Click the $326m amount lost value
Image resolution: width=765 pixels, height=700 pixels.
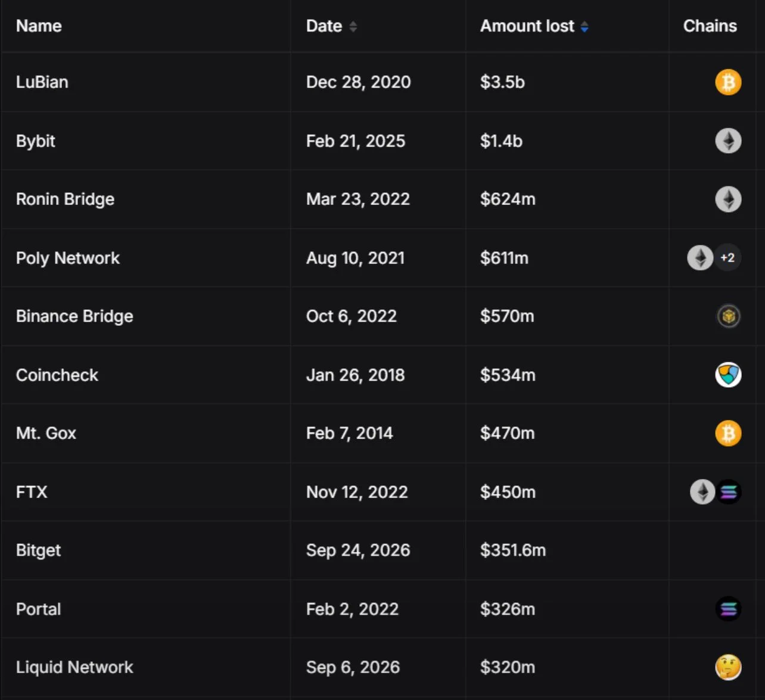pos(508,609)
